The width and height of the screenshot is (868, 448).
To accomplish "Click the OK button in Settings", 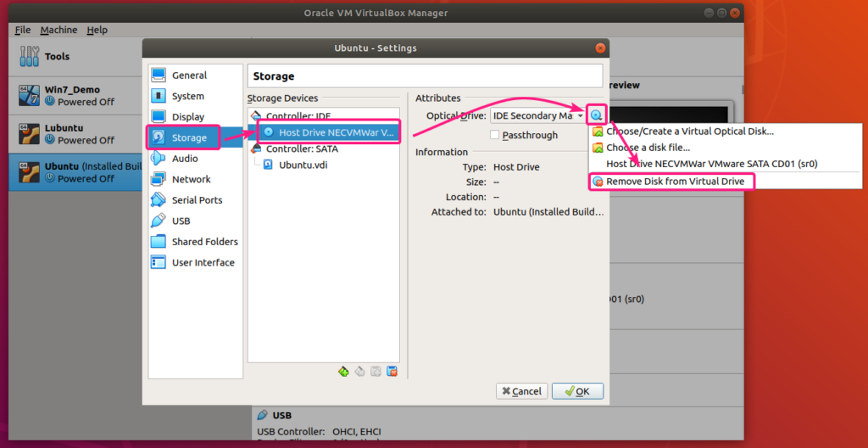I will pyautogui.click(x=577, y=391).
